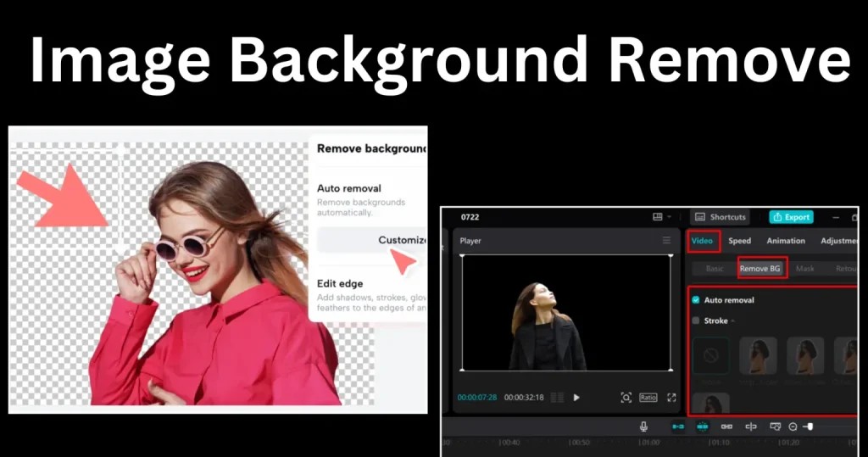Click the Customize button in Remove background
The image size is (868, 457).
(x=372, y=240)
